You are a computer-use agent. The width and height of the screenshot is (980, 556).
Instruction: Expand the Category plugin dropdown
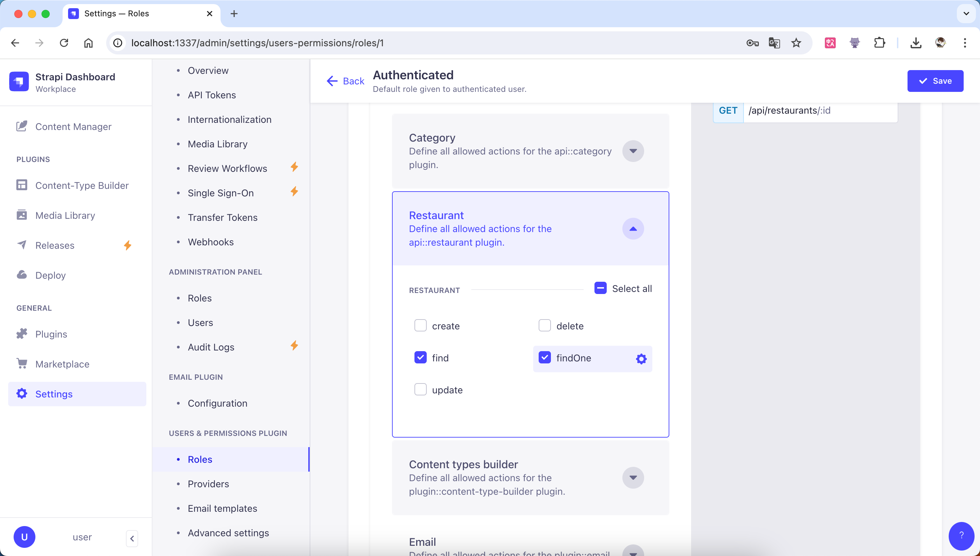tap(633, 151)
